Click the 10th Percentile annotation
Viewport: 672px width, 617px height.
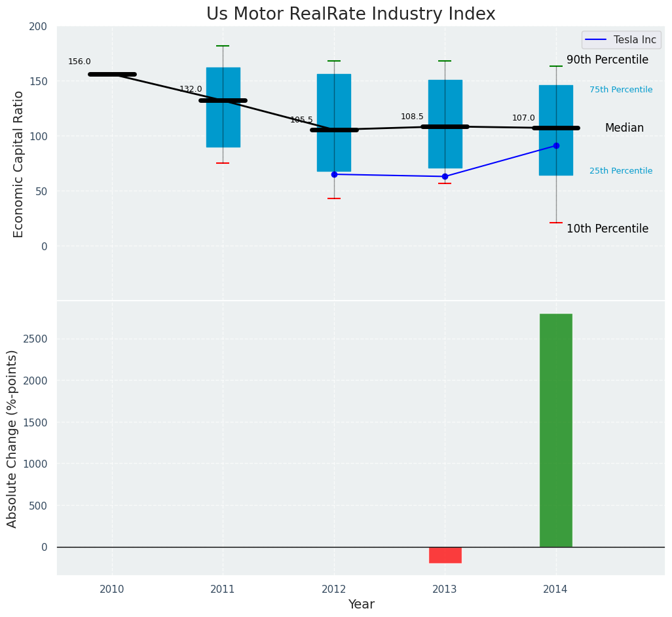point(607,229)
